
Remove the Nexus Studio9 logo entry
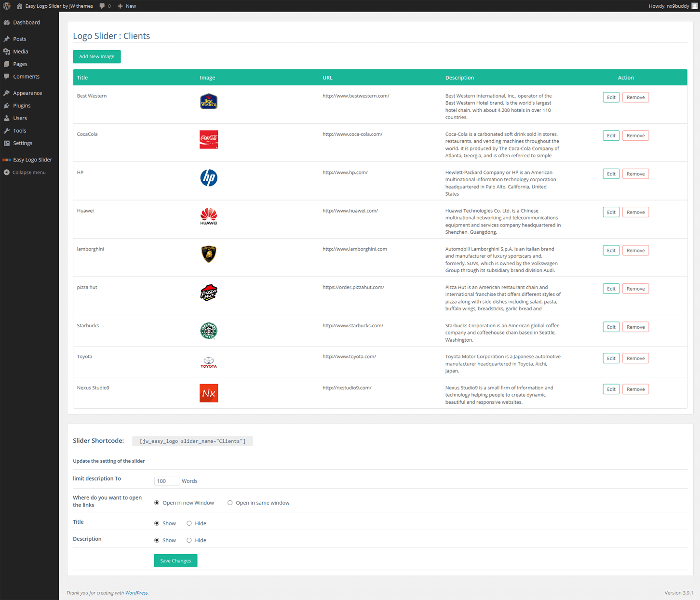(x=635, y=389)
